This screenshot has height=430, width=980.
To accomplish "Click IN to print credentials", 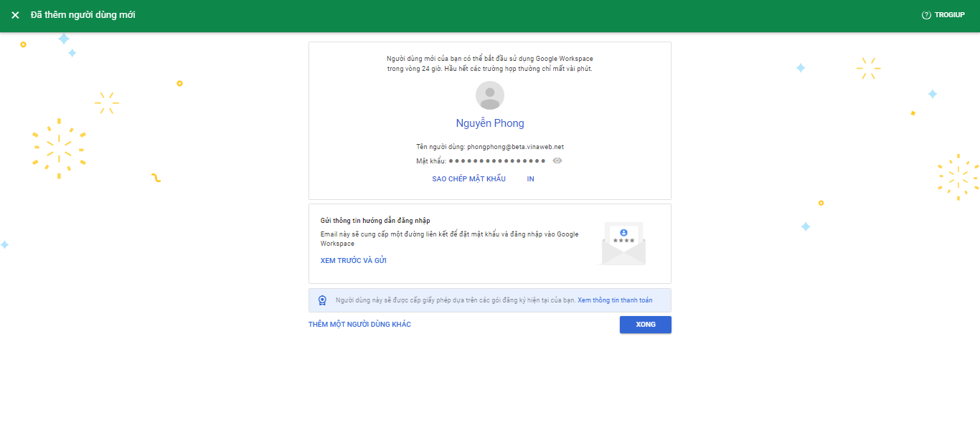I will point(530,179).
